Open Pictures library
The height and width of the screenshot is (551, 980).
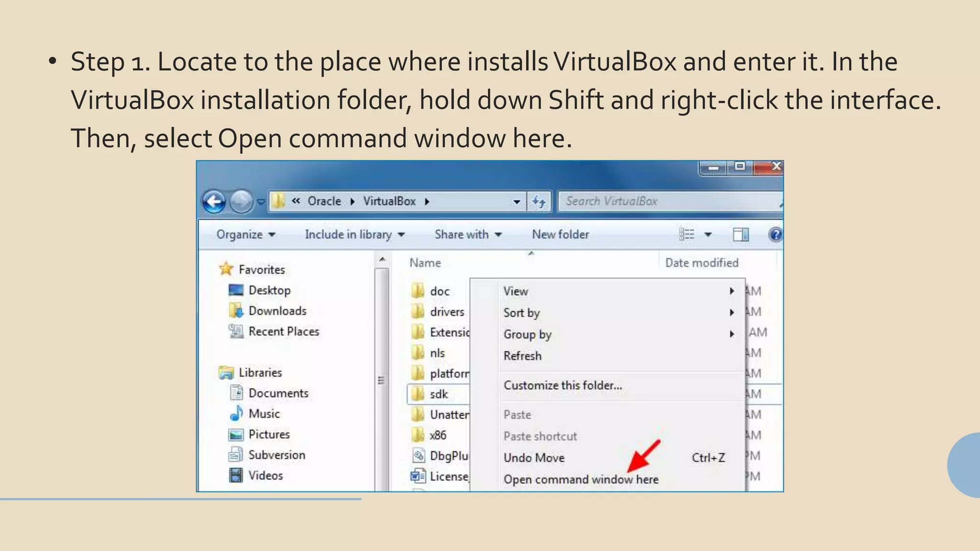(269, 434)
